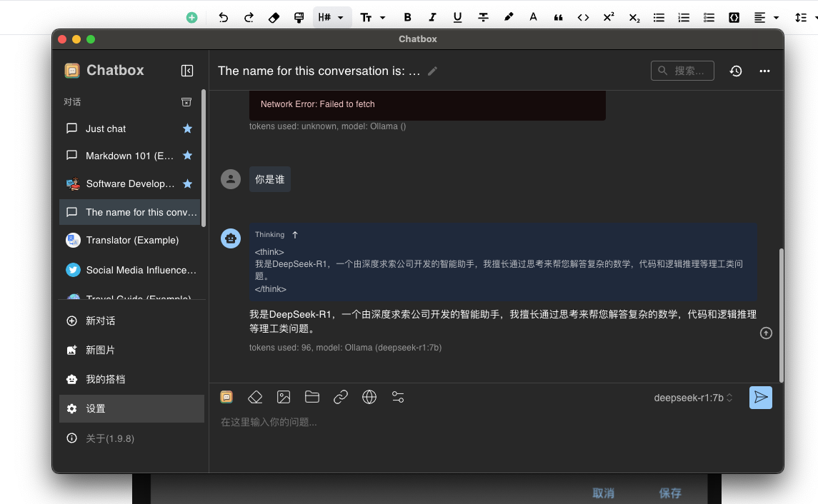Apply subscript formatting
The width and height of the screenshot is (818, 504).
(634, 19)
